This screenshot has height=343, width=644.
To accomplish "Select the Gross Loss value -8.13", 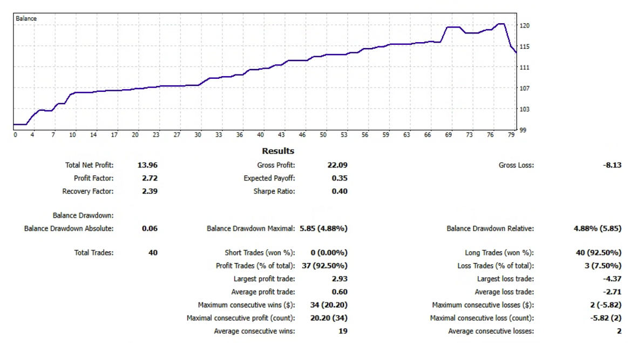I will point(612,165).
